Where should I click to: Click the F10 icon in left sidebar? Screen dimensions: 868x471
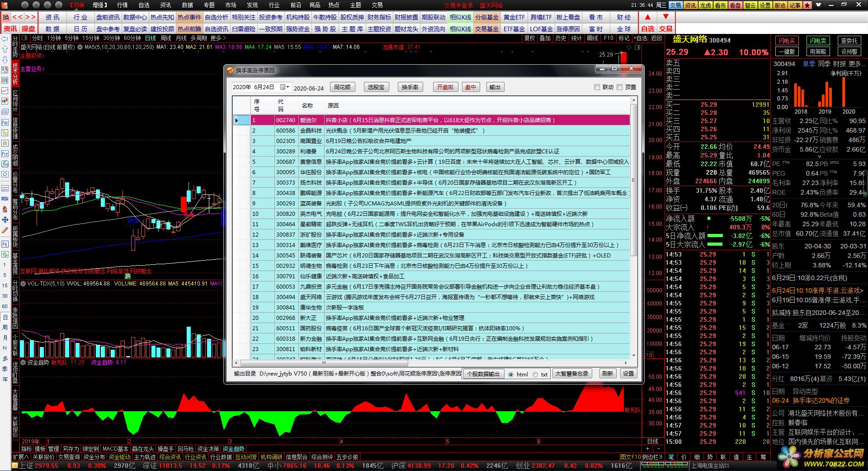[5, 122]
